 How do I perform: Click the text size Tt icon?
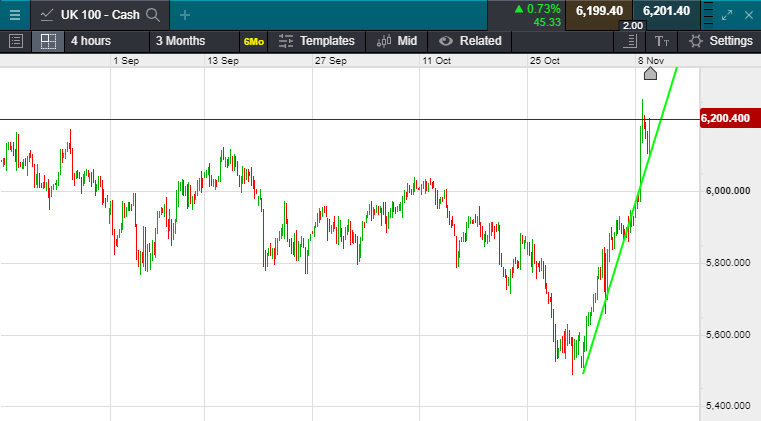tap(662, 41)
